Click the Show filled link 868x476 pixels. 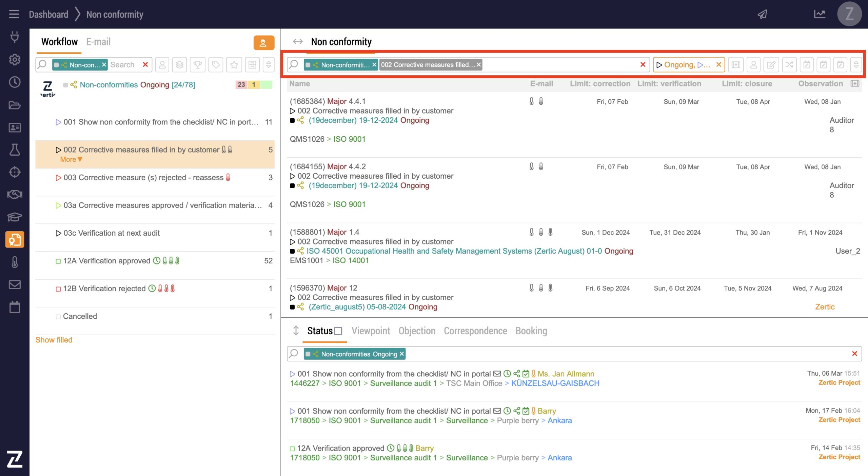pyautogui.click(x=54, y=340)
